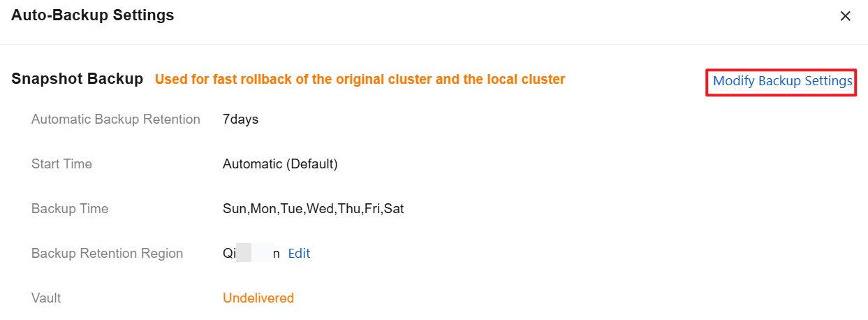Click the Vault label

(x=46, y=298)
